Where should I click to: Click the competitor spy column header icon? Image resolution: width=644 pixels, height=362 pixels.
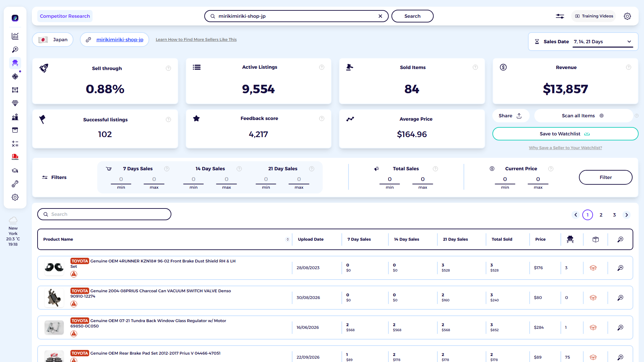click(x=570, y=239)
